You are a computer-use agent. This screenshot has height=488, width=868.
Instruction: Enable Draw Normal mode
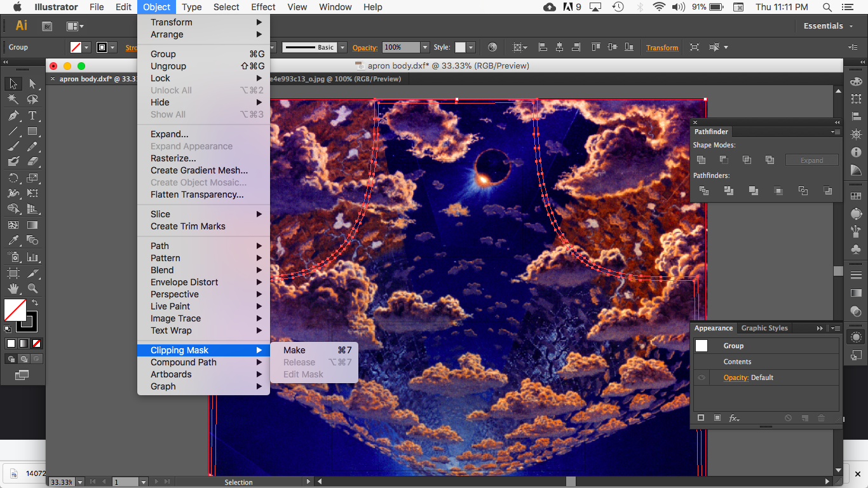point(11,359)
